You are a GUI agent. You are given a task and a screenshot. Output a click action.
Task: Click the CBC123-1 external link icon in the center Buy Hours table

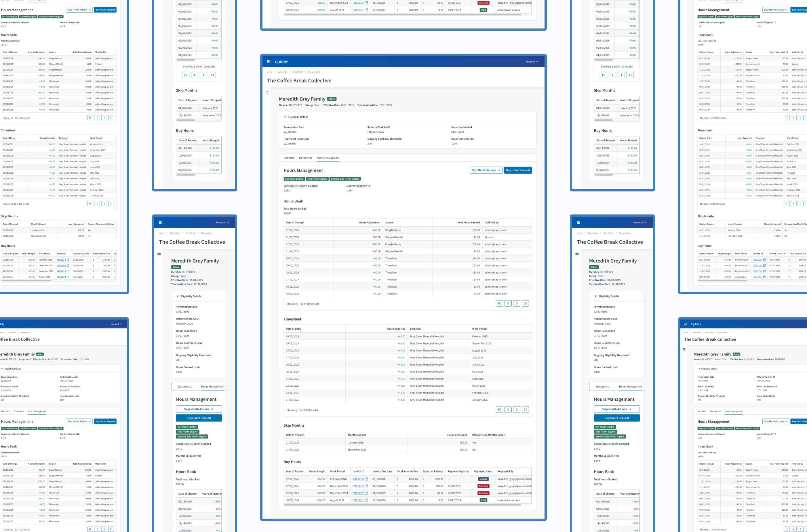366,500
